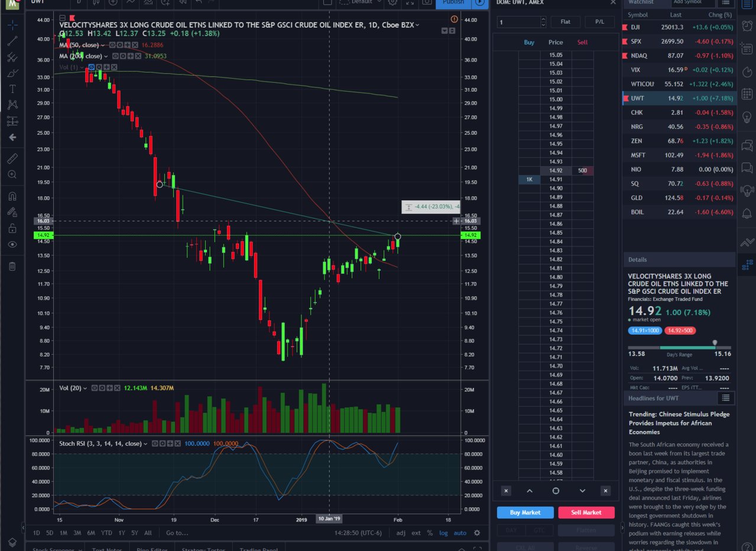
Task: Click the back arrow in the drawing toolbar
Action: coord(12,137)
